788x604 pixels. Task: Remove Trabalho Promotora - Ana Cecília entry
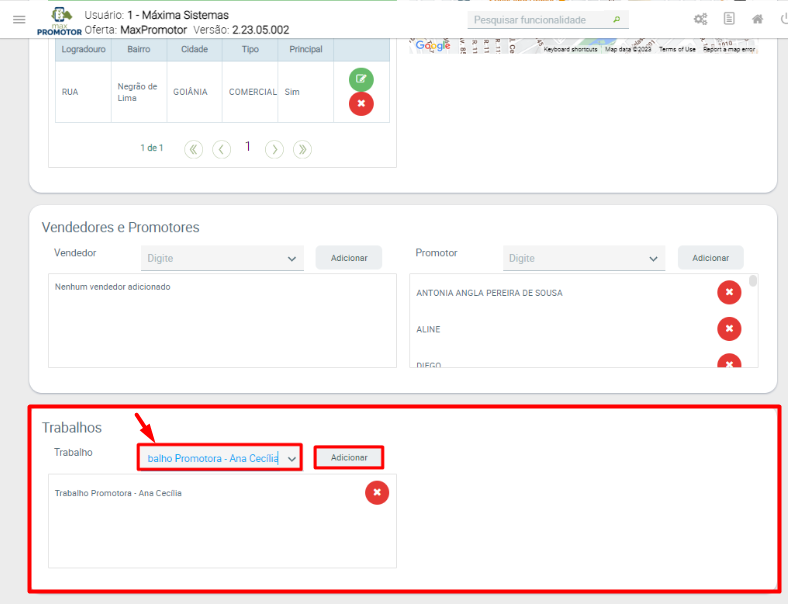point(377,492)
